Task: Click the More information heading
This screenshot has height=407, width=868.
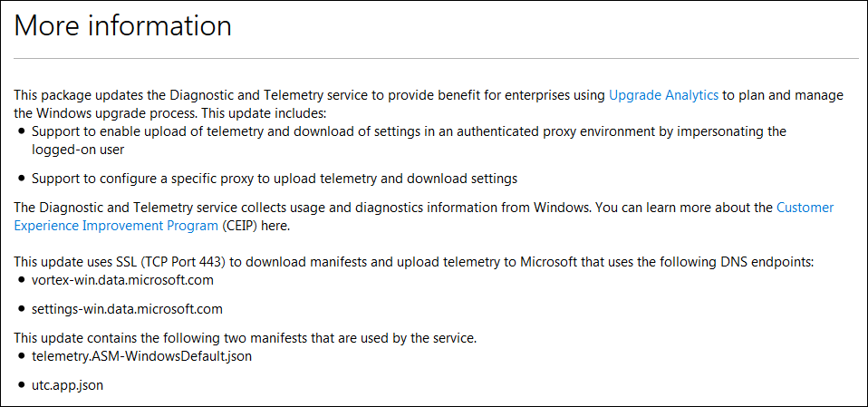Action: 122,26
